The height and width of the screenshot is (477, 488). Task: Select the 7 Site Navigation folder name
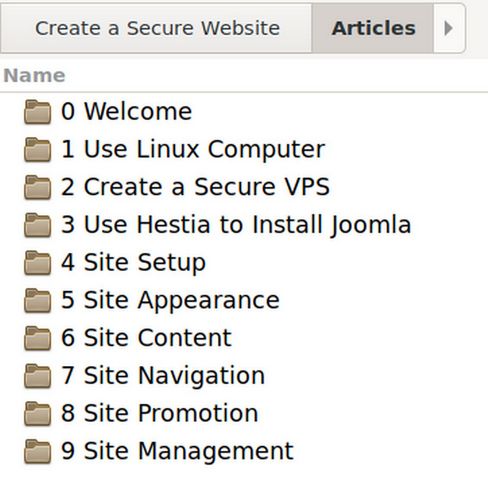click(163, 376)
